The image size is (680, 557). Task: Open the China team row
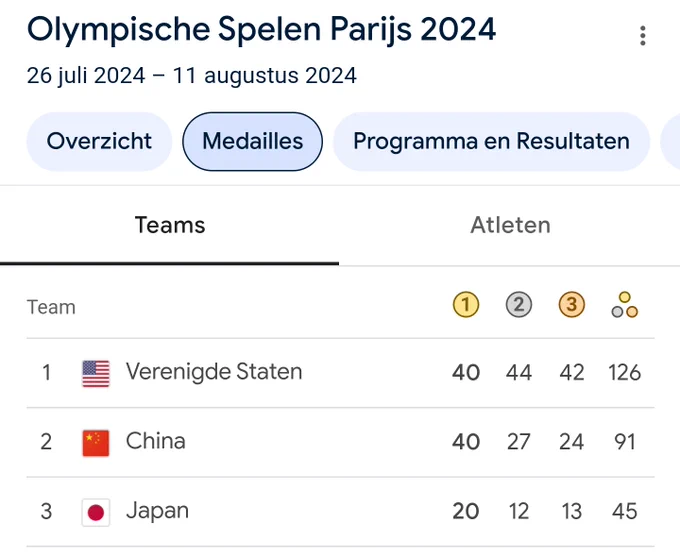click(340, 442)
